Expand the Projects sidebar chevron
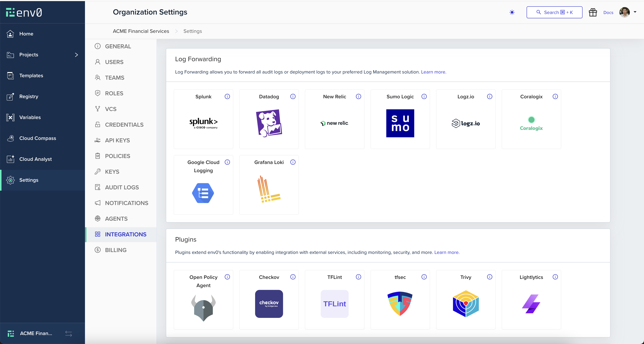This screenshot has width=644, height=344. click(76, 55)
